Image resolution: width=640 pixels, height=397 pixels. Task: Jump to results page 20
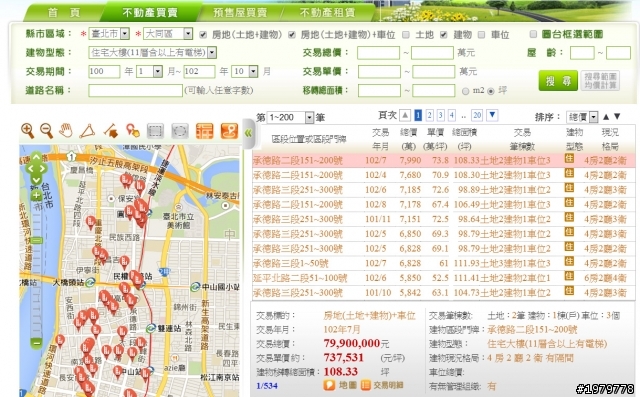tap(477, 115)
